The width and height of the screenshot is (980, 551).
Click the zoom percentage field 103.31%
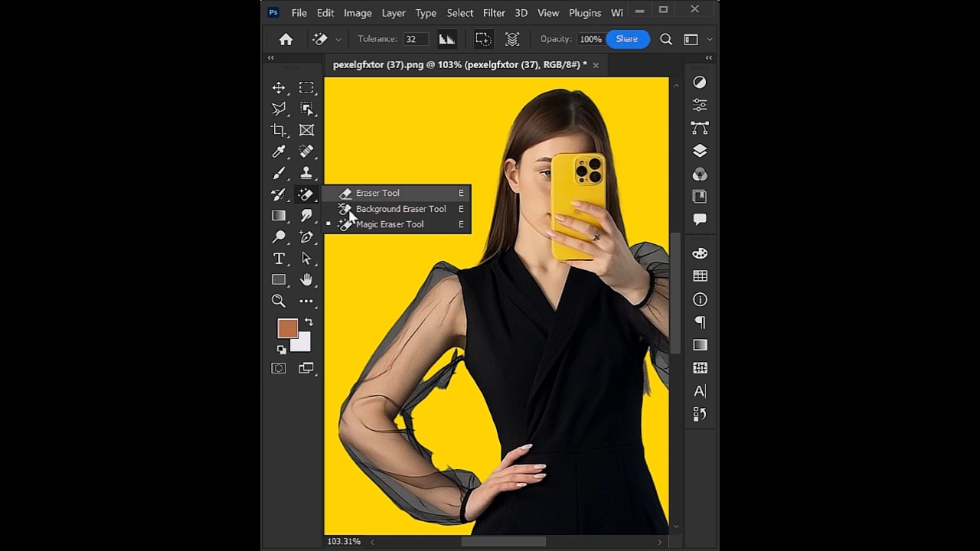(344, 542)
